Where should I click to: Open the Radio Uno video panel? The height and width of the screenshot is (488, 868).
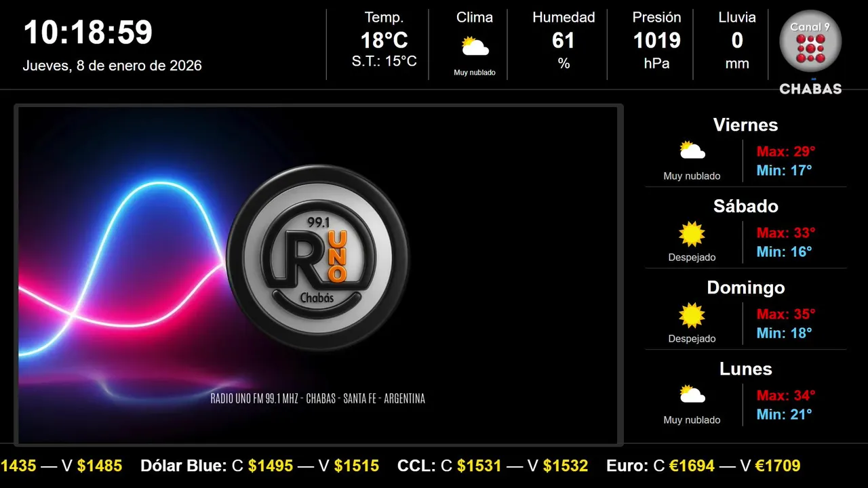tap(318, 274)
